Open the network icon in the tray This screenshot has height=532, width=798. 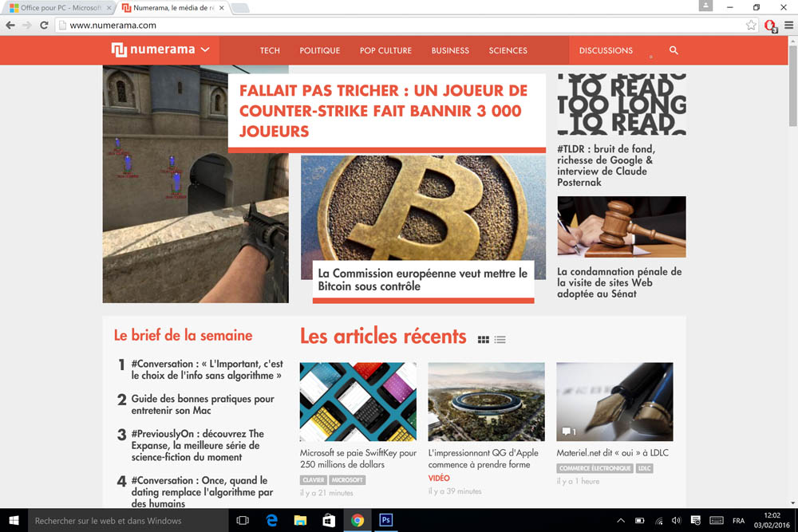coord(658,520)
